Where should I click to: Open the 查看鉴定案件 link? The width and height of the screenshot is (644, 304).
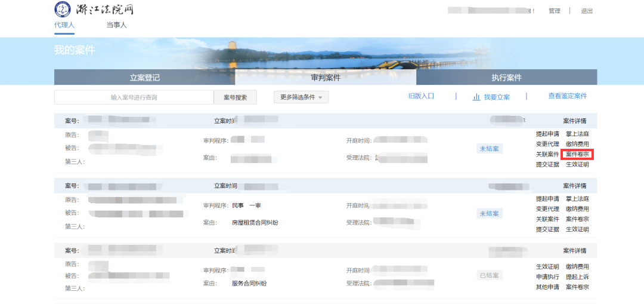(568, 96)
